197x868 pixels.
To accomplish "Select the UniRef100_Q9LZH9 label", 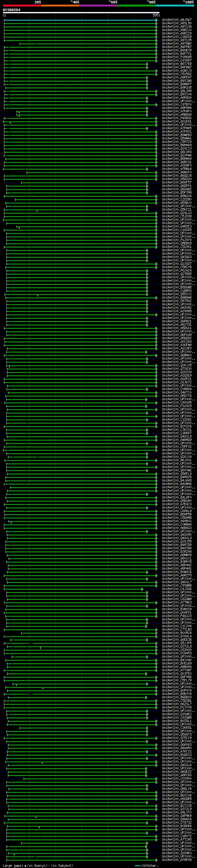I will click(176, 91).
